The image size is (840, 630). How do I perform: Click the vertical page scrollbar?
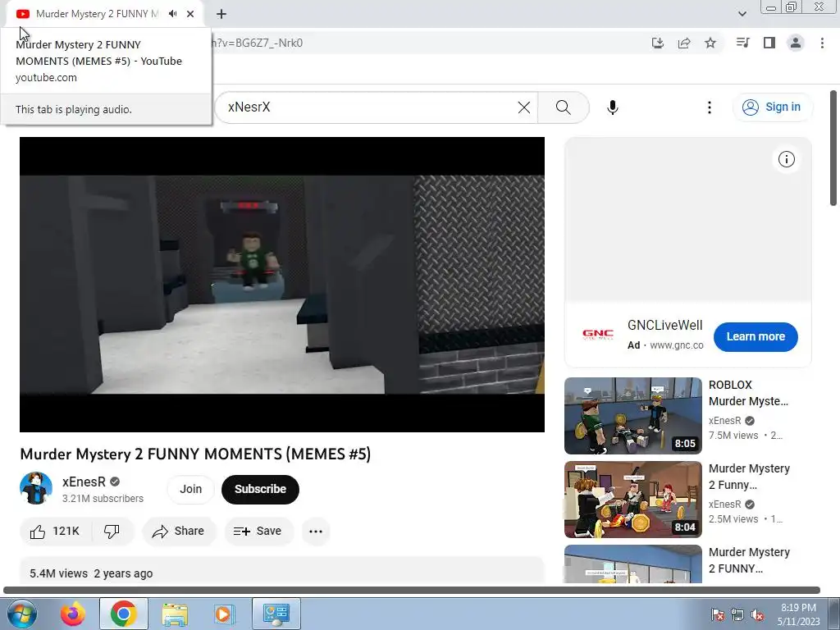click(833, 148)
